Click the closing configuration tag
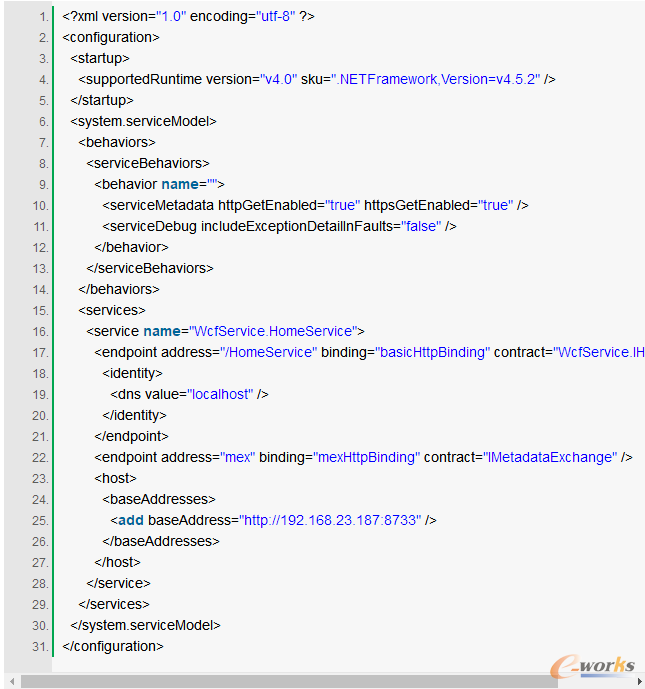The width and height of the screenshot is (645, 689). [x=113, y=646]
